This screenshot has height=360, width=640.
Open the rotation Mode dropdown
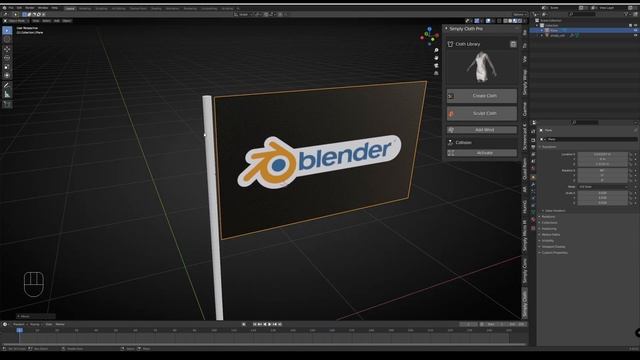[x=602, y=187]
